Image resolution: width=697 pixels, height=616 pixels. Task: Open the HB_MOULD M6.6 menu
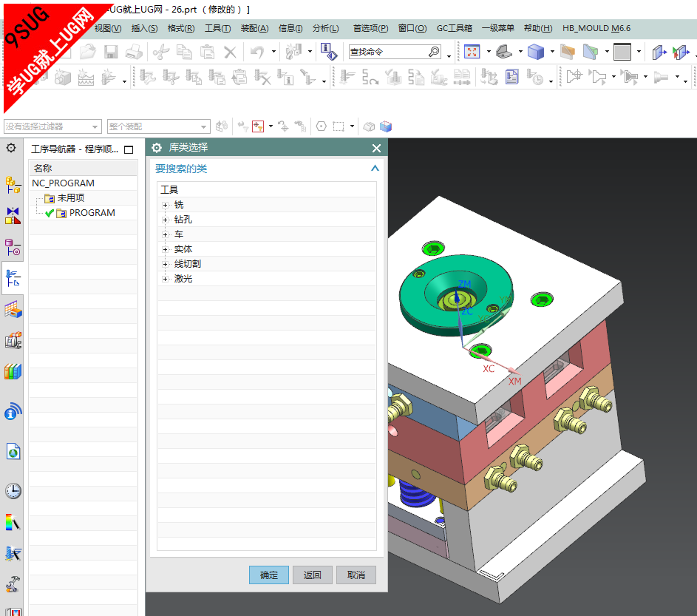[x=596, y=28]
